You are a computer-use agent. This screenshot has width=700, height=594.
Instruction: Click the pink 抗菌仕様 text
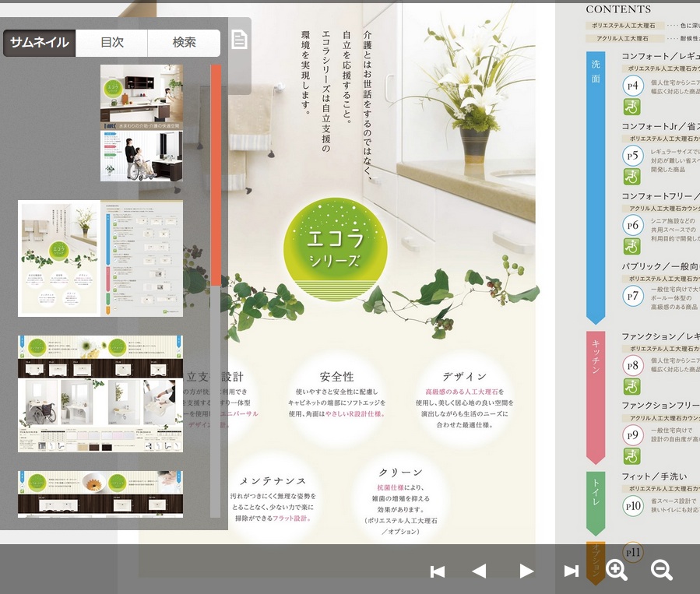point(390,487)
